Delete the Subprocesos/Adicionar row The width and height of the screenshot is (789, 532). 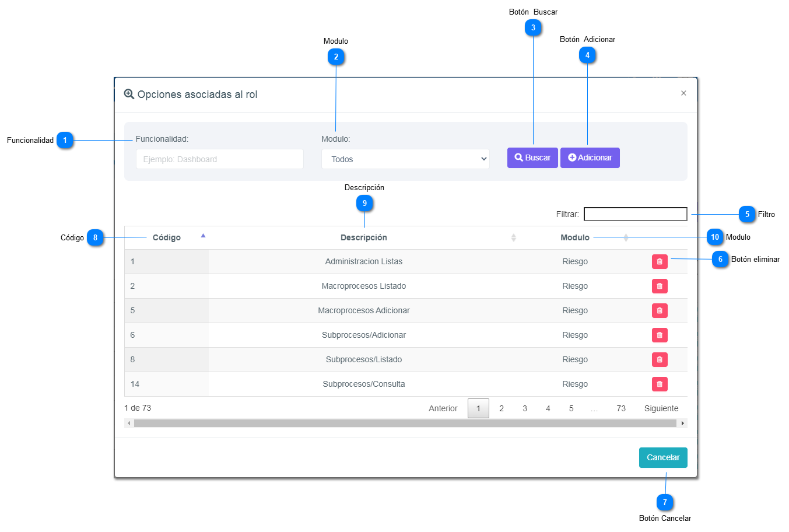(660, 335)
